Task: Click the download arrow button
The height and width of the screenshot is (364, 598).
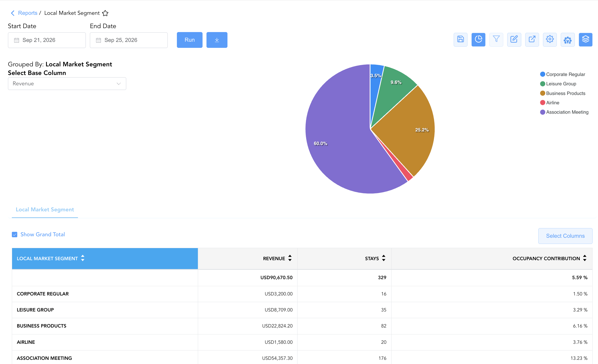Action: [x=217, y=40]
